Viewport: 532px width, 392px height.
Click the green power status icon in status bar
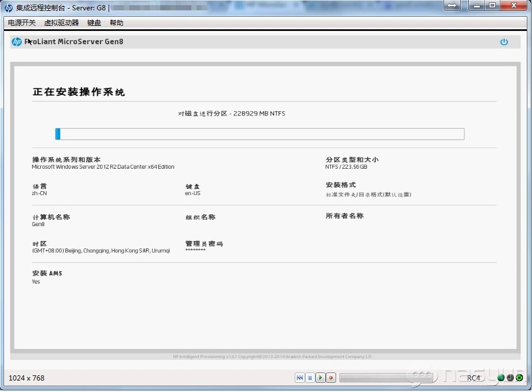coord(519,378)
